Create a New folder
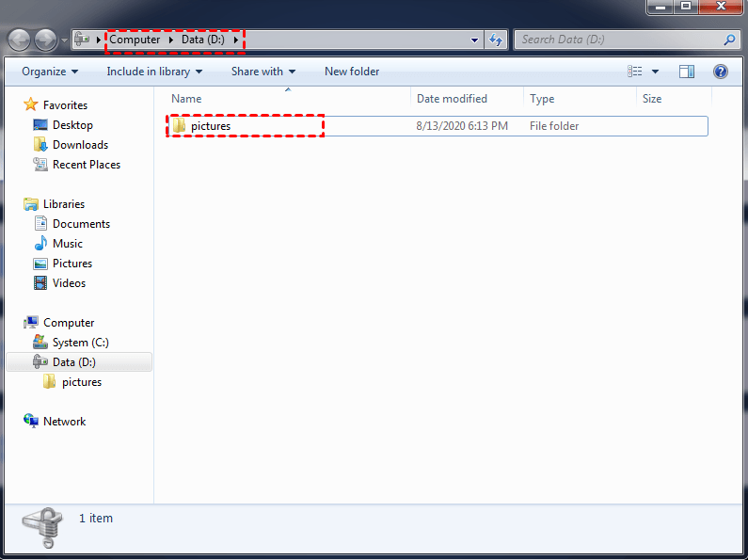 point(352,72)
